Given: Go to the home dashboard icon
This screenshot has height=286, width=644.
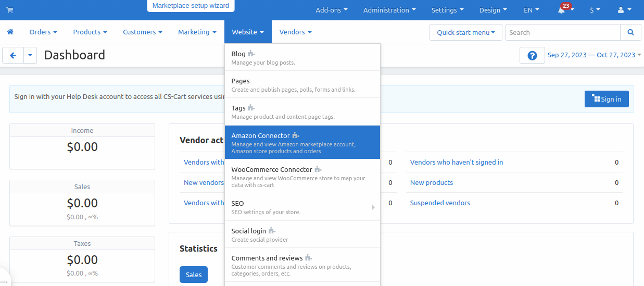Looking at the screenshot, I should (10, 32).
